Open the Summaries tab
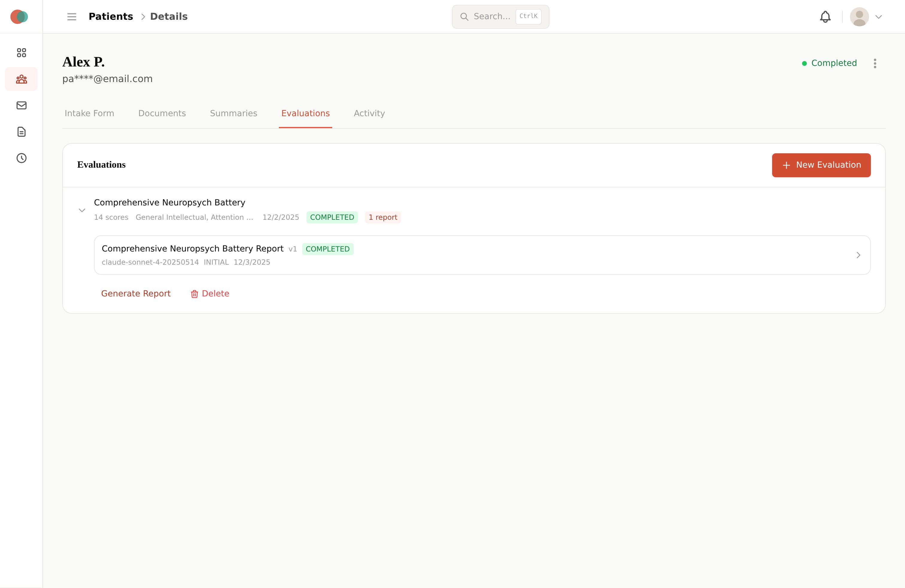 233,113
